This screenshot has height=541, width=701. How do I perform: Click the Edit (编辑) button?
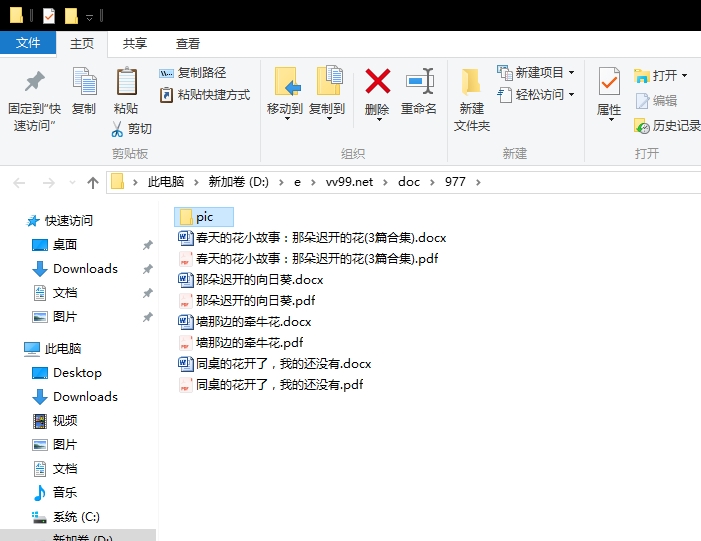tap(656, 101)
